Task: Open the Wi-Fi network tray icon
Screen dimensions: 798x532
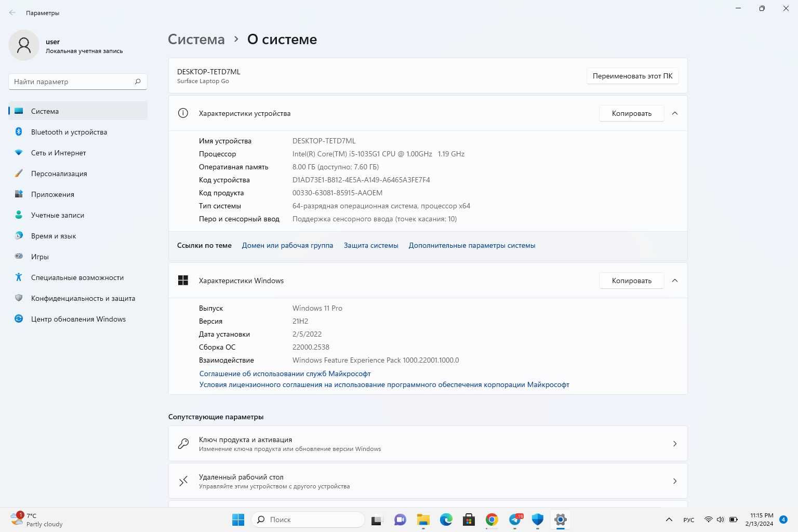Action: coord(708,520)
